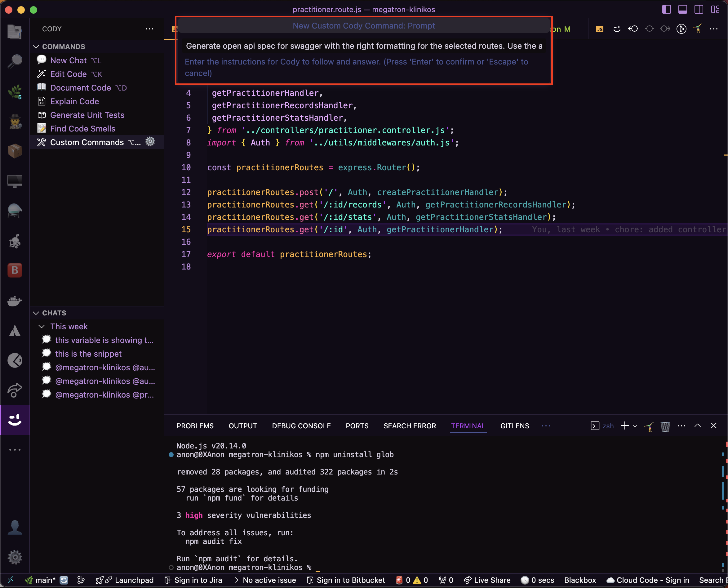Start a New Chat command
This screenshot has height=588, width=728.
(96, 60)
